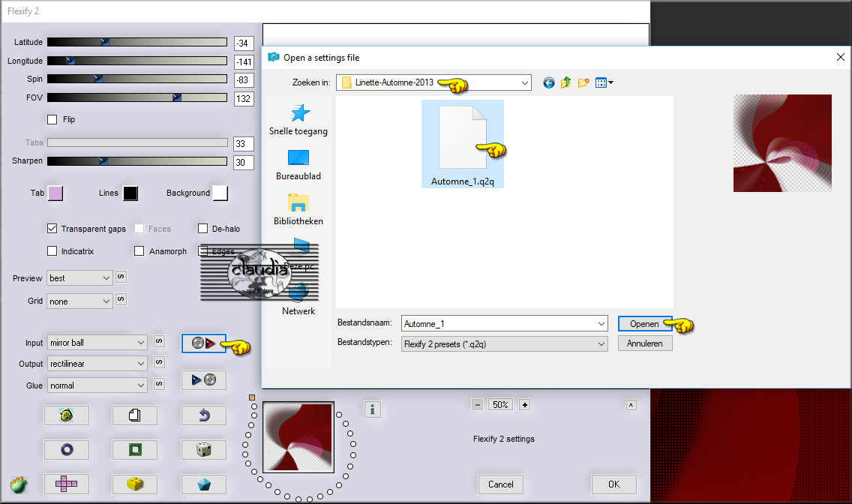Click the green creature icon button
Viewport: 852px width, 504px height.
66,415
